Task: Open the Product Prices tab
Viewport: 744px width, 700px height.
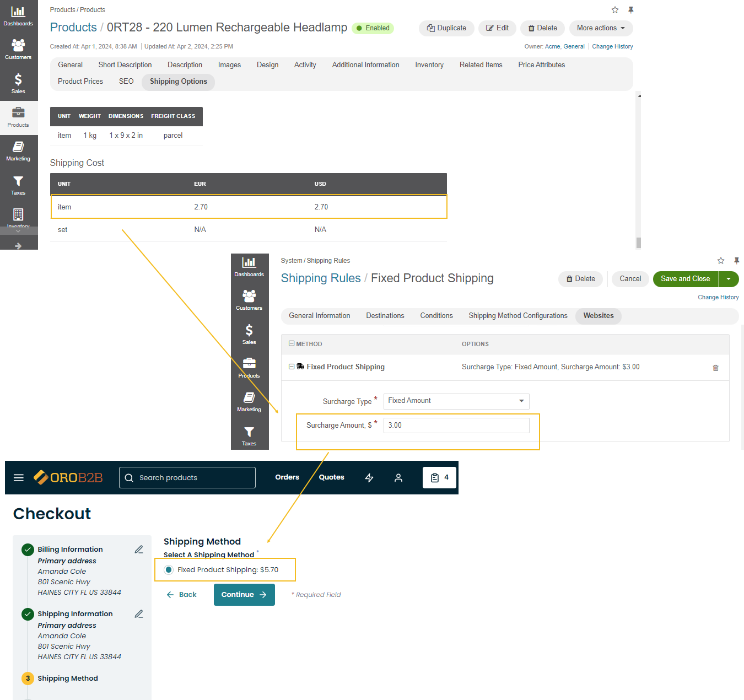Action: coord(80,82)
